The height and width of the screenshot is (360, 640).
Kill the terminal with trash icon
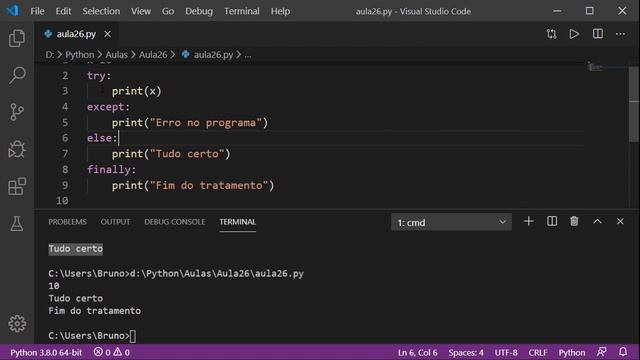pyautogui.click(x=574, y=221)
